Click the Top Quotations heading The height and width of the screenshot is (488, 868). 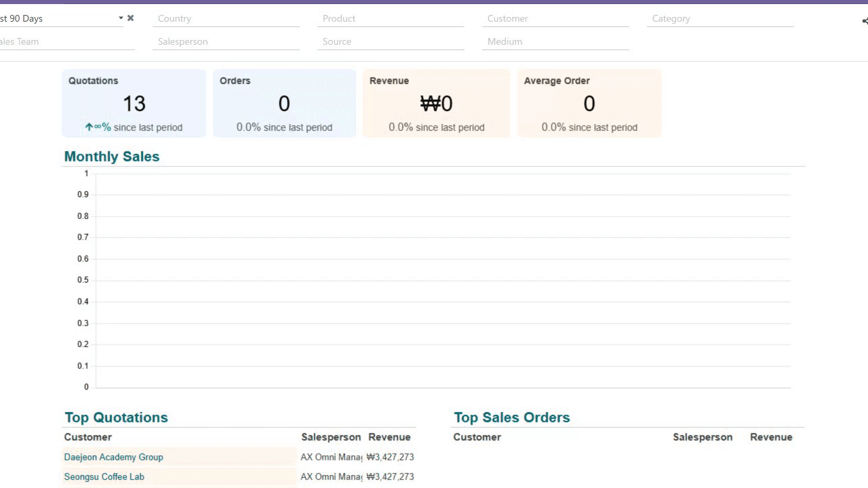point(116,418)
